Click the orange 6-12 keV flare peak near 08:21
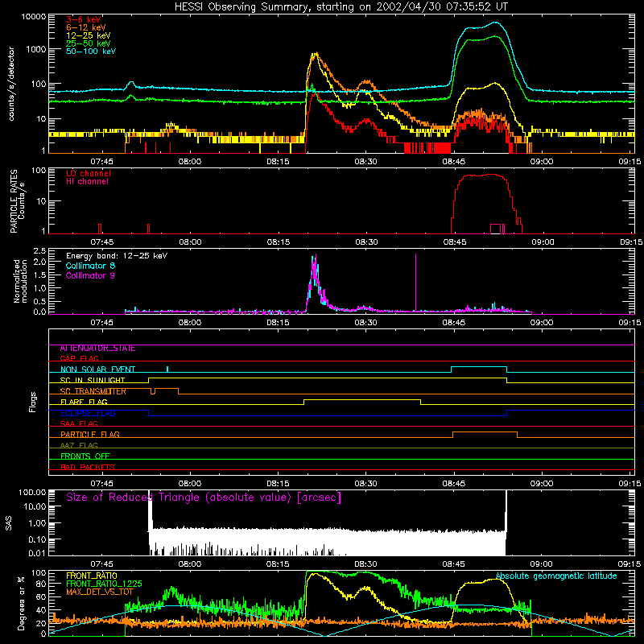Viewport: 644px width, 644px height. click(316, 54)
